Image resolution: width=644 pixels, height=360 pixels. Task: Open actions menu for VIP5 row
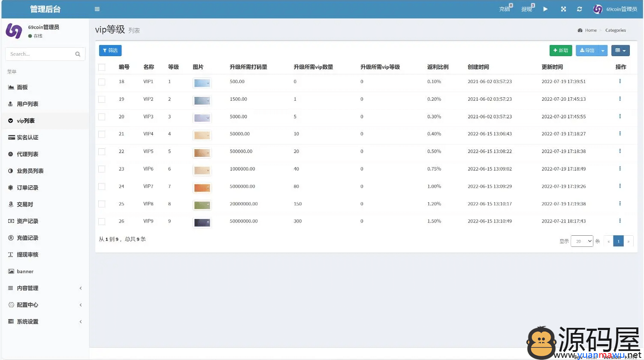tap(620, 151)
